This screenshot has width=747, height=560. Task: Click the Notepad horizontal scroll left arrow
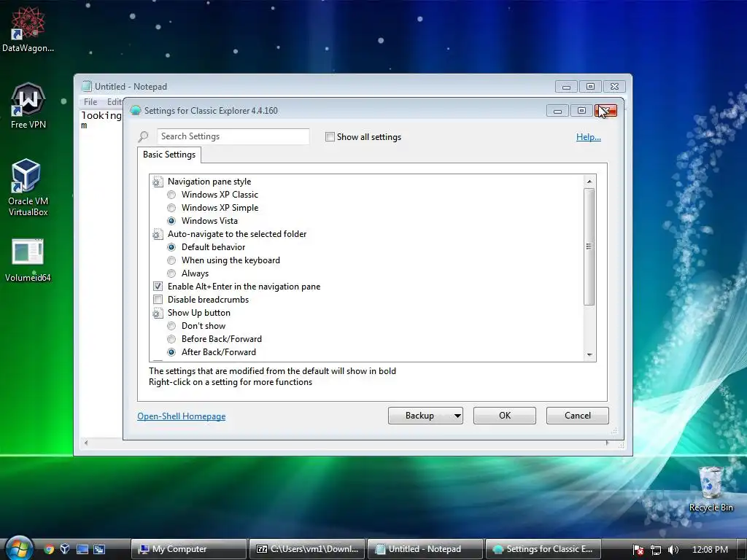[x=86, y=443]
